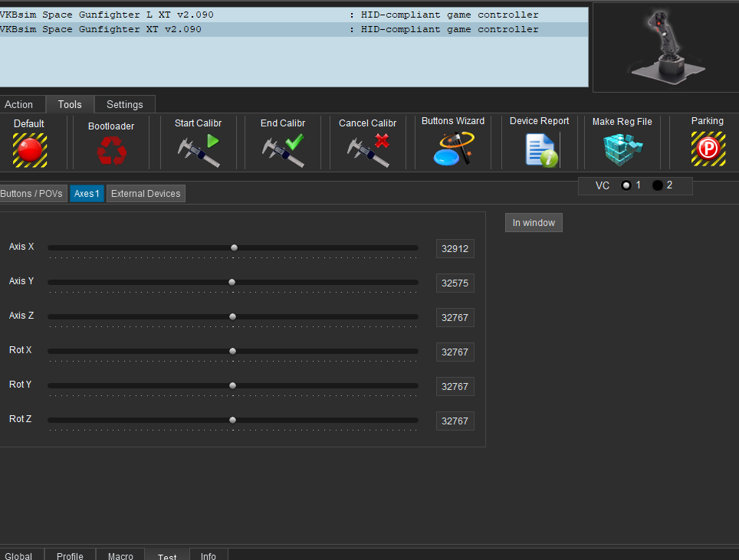
Task: Click the Axis X value field 32912
Action: click(455, 249)
